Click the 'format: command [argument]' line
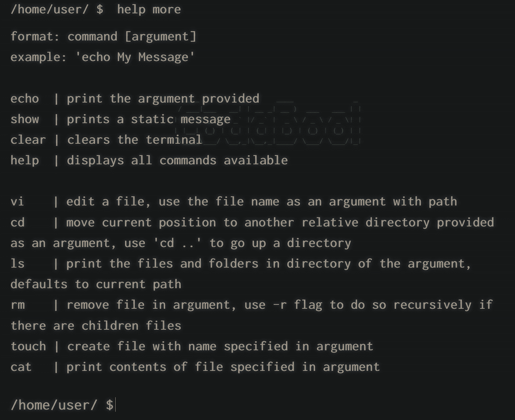Image resolution: width=515 pixels, height=420 pixels. click(103, 36)
